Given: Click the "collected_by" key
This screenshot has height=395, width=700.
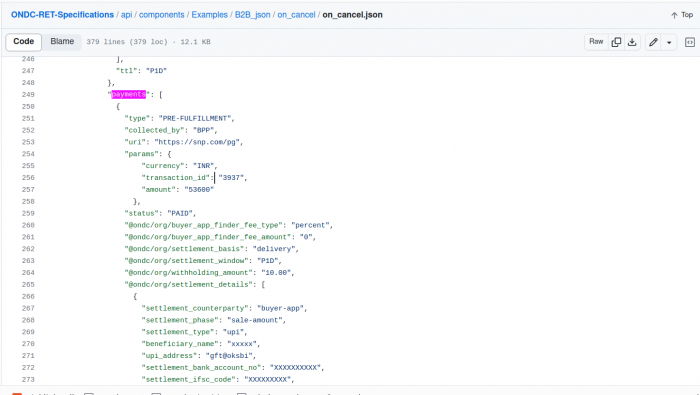Looking at the screenshot, I should (154, 130).
